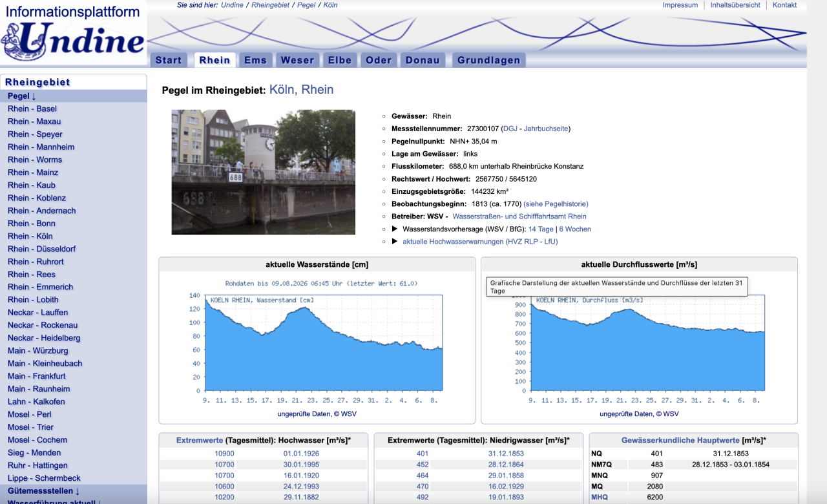This screenshot has width=827, height=504.
Task: Select Rhein - Basel gauge
Action: pos(32,109)
